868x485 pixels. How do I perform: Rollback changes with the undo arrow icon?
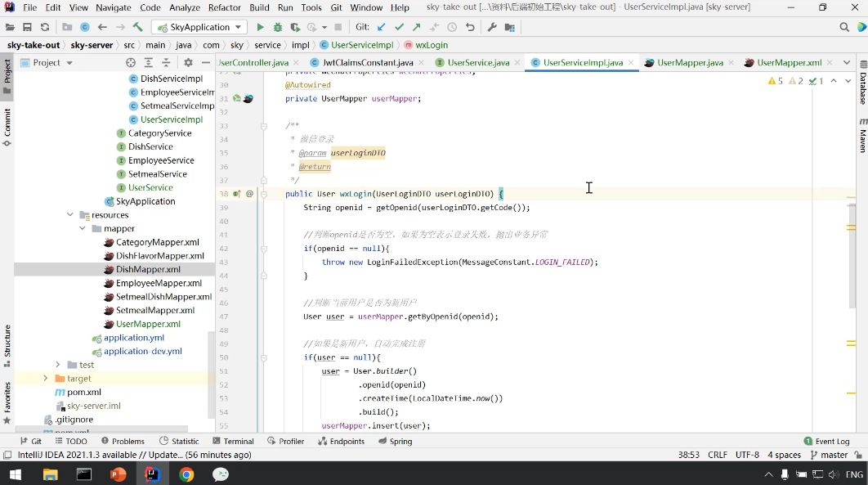click(x=470, y=27)
